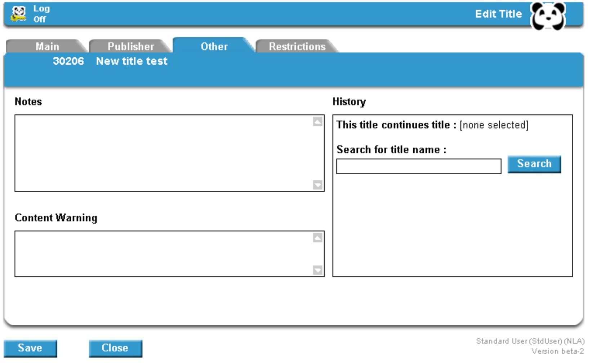
Task: Save the title changes
Action: pyautogui.click(x=30, y=348)
